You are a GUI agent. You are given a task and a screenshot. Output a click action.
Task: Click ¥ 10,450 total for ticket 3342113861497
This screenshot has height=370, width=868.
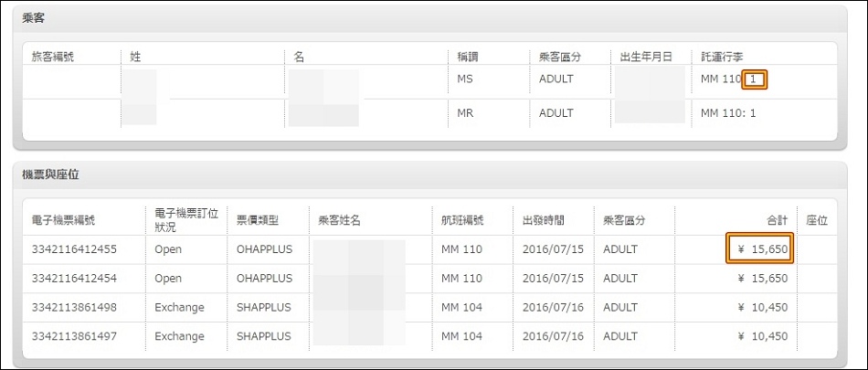(x=762, y=336)
